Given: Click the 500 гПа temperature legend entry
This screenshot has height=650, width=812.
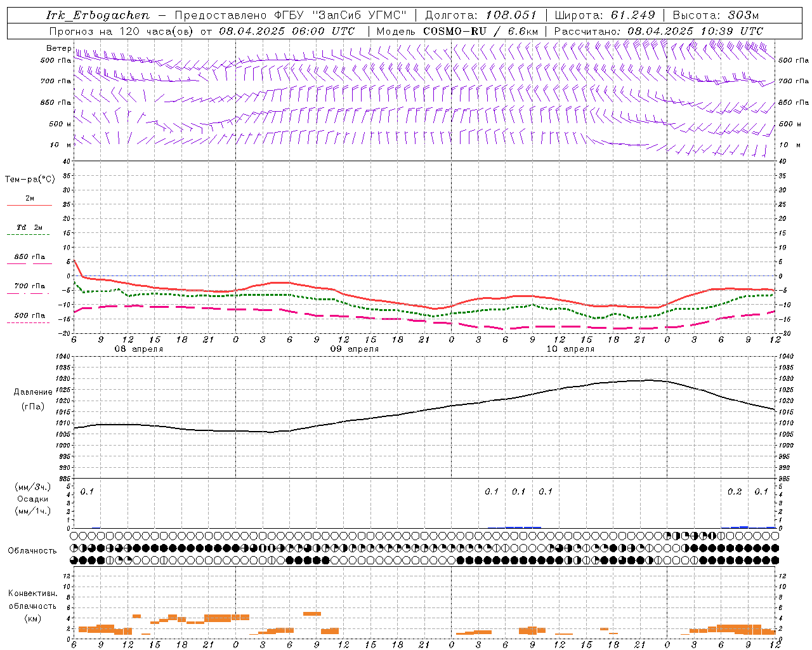Looking at the screenshot, I should coord(29,315).
